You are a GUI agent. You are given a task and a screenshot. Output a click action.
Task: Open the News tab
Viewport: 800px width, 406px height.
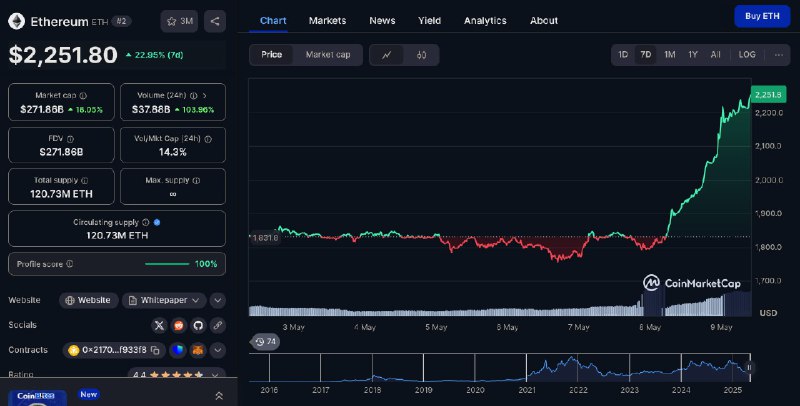382,21
